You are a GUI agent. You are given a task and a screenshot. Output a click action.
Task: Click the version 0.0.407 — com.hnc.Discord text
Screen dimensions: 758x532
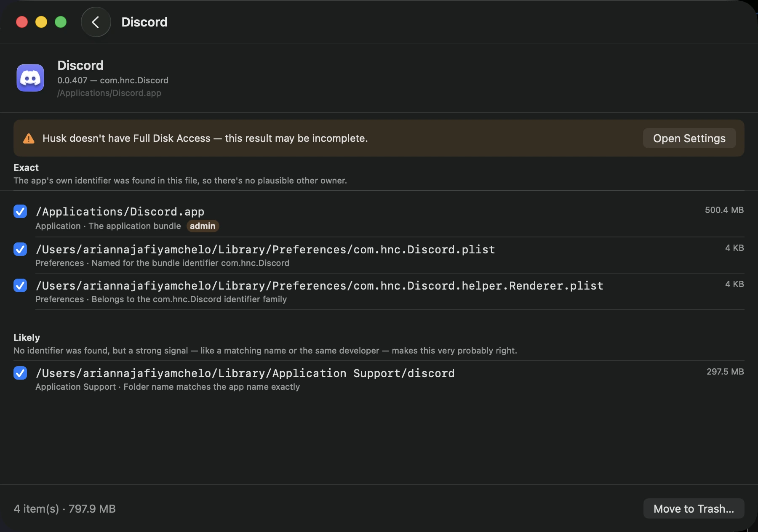(113, 80)
